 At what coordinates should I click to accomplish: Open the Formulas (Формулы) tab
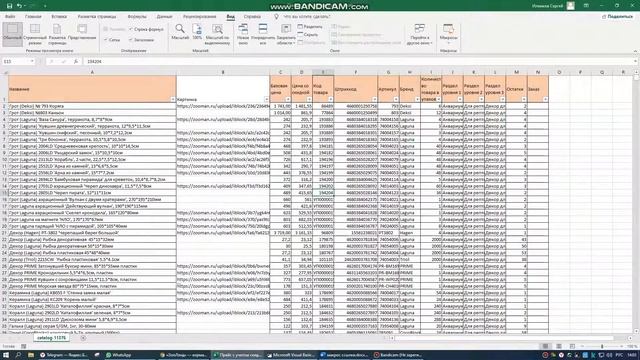click(137, 17)
